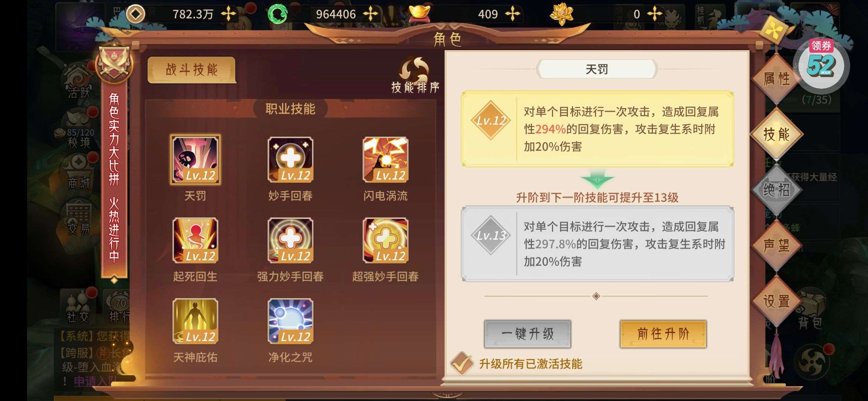Open the 声望 reputation tab
The image size is (868, 401).
coord(777,245)
